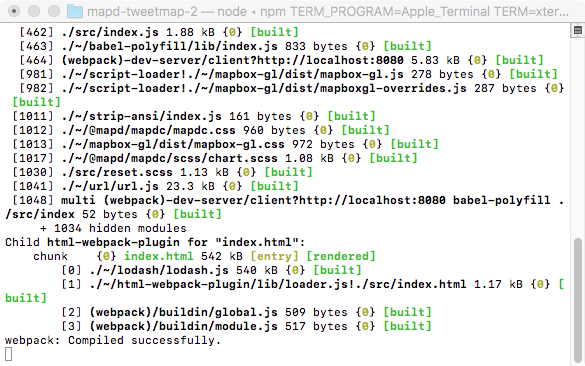The image size is (585, 366).
Task: Click the window title 'mapd-tweetmap-2 — node'
Action: (x=166, y=12)
